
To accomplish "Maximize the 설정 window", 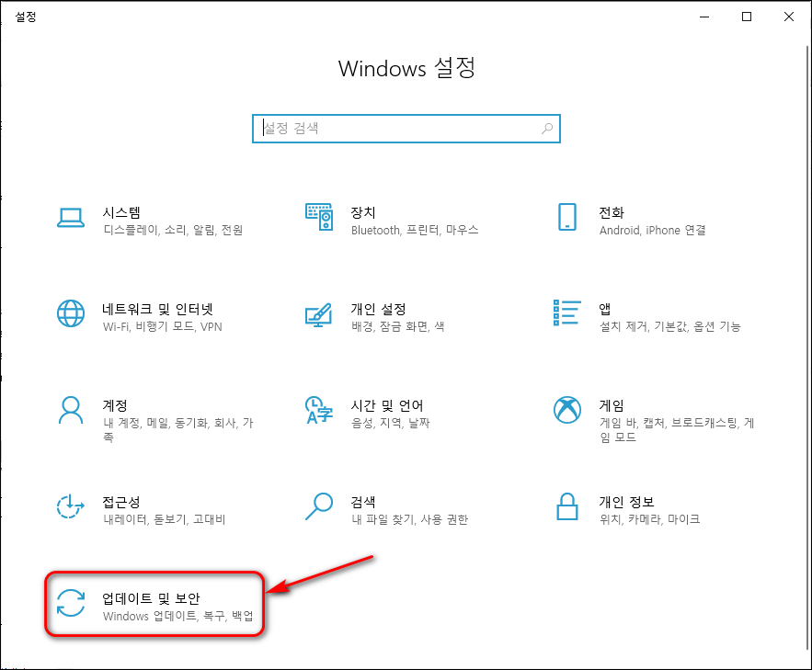I will point(747,17).
